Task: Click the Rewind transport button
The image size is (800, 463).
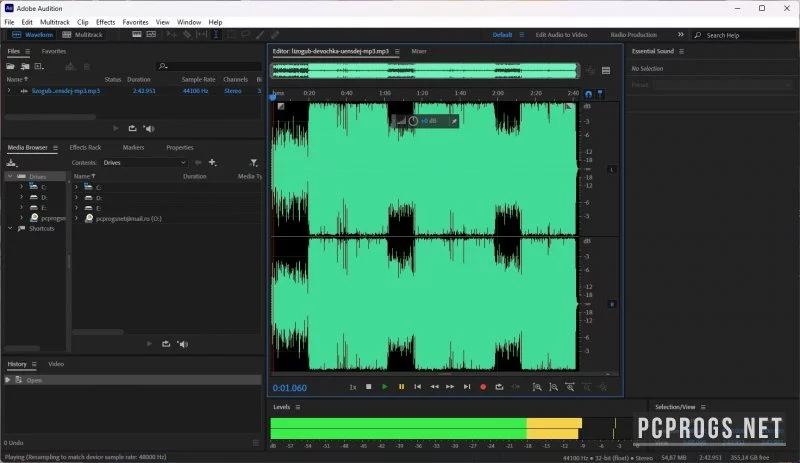Action: pyautogui.click(x=434, y=387)
